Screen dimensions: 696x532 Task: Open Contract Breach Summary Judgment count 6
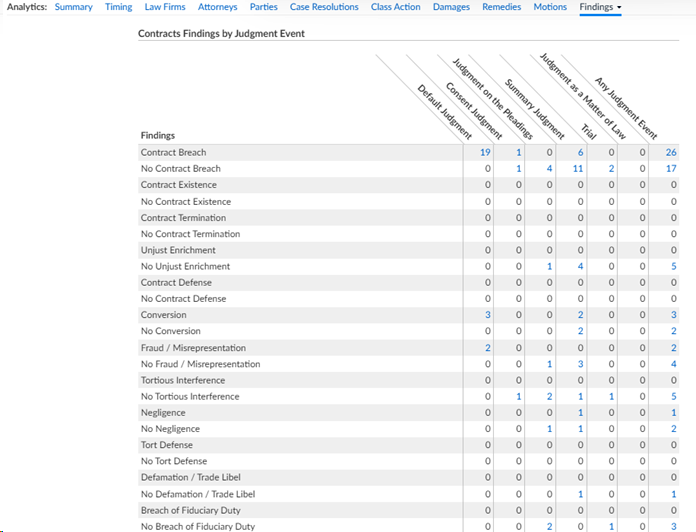click(580, 153)
